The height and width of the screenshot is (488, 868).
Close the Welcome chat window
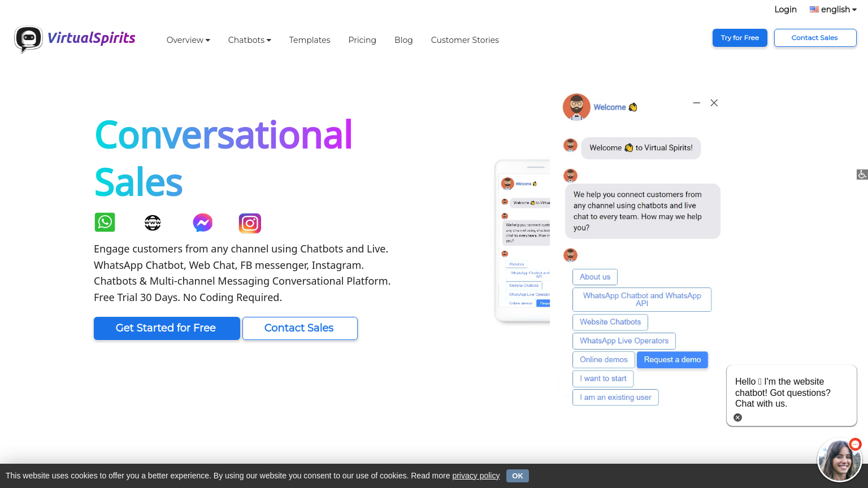point(714,103)
